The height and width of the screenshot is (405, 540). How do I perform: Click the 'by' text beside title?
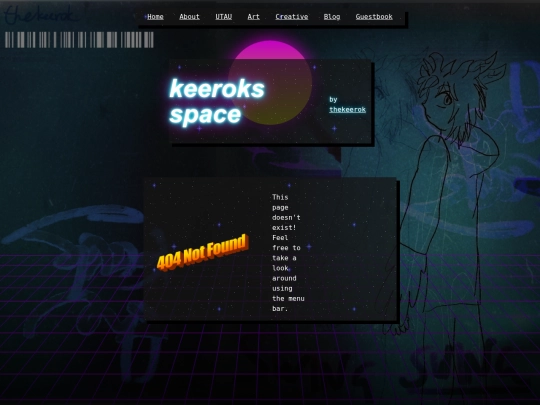tap(333, 100)
